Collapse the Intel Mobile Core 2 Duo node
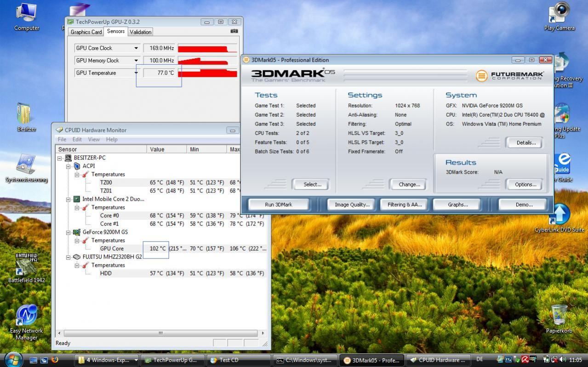This screenshot has height=367, width=588. point(69,199)
